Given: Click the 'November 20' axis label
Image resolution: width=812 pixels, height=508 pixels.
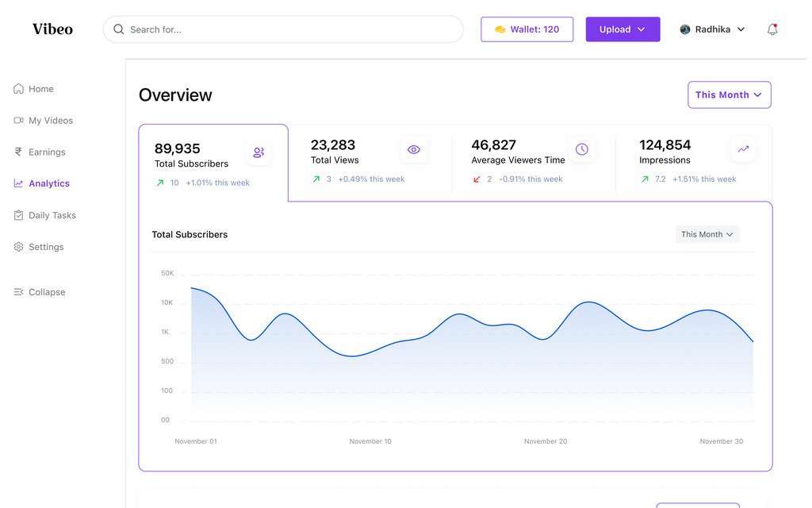Looking at the screenshot, I should pos(546,441).
